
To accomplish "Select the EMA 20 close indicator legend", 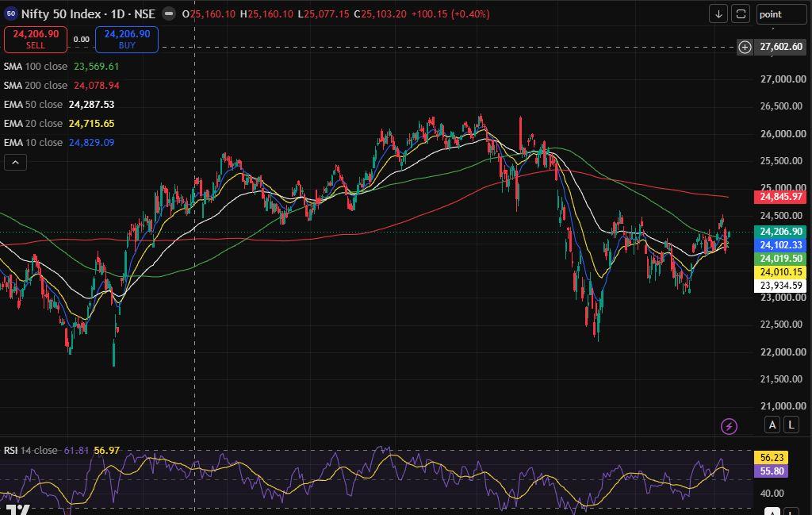I will 59,123.
